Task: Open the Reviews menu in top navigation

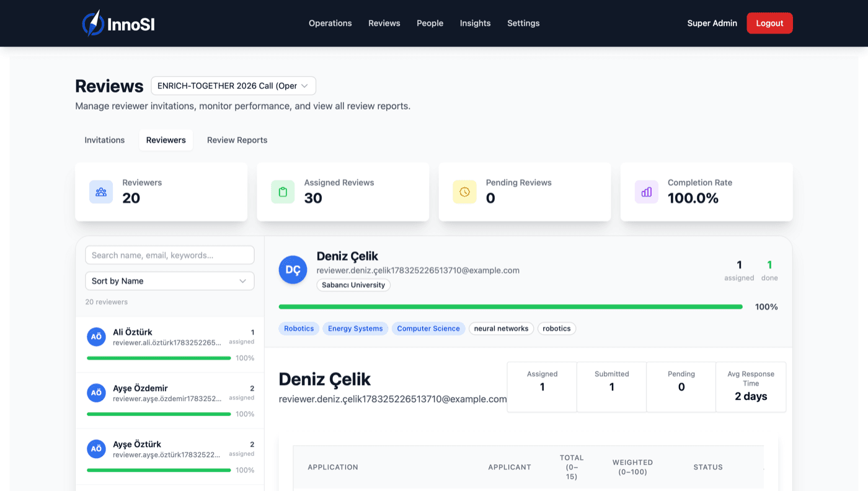Action: pos(384,23)
